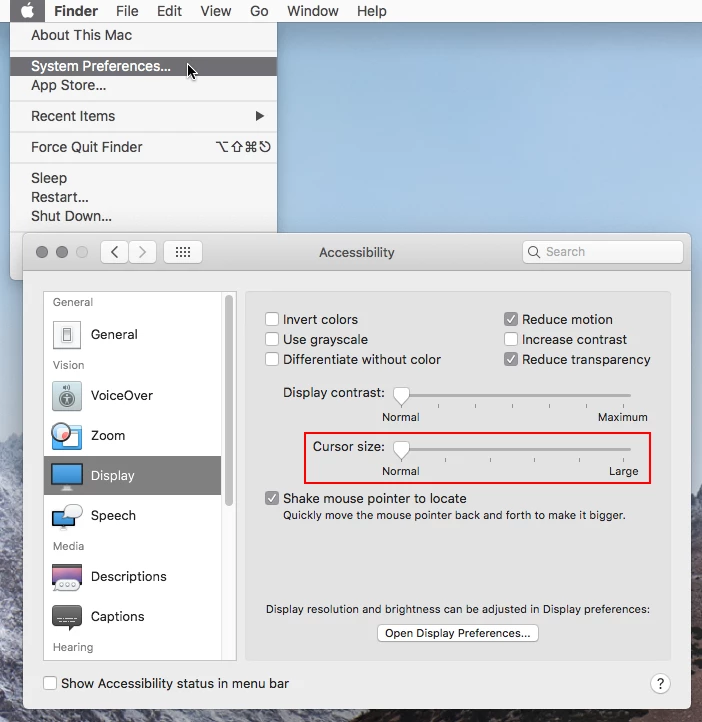Choose Sleep from Apple menu
Screen dimensions: 702x722
click(143, 178)
